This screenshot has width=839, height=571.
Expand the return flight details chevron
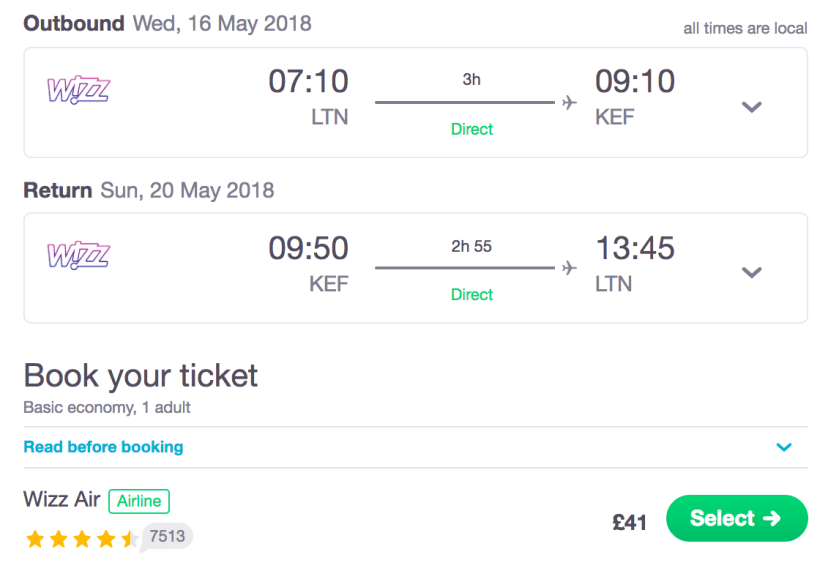click(x=752, y=272)
